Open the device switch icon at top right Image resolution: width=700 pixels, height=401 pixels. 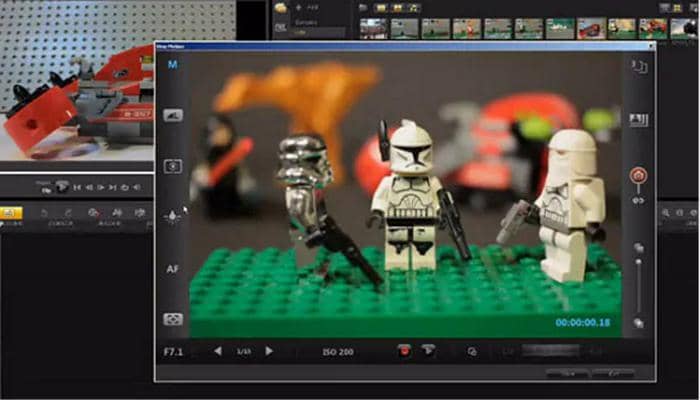click(x=639, y=67)
